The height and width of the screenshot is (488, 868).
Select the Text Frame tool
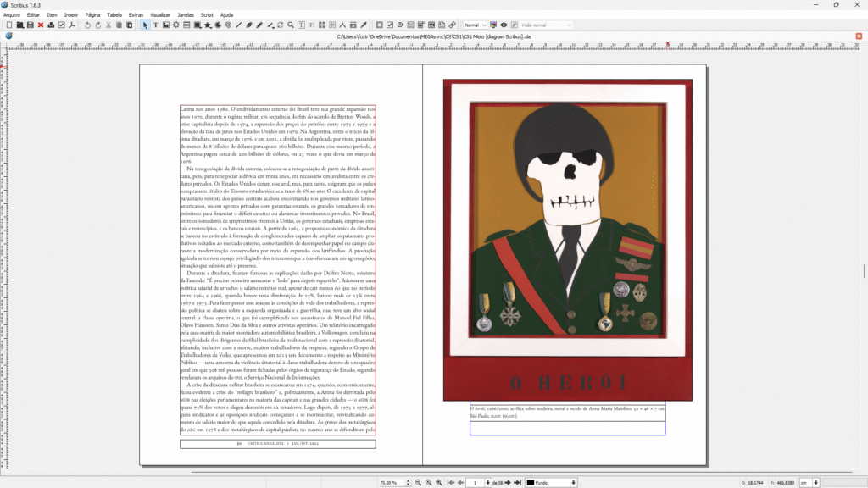[x=155, y=25]
